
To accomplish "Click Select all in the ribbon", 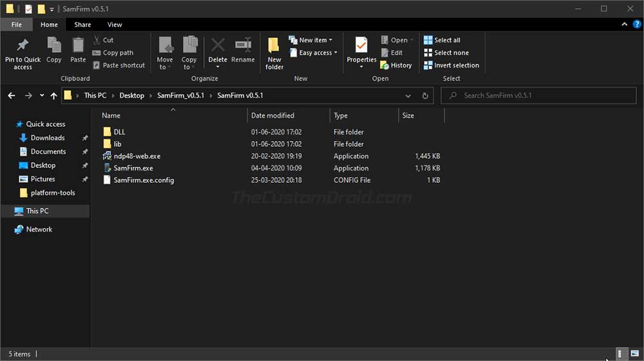I will pos(442,40).
